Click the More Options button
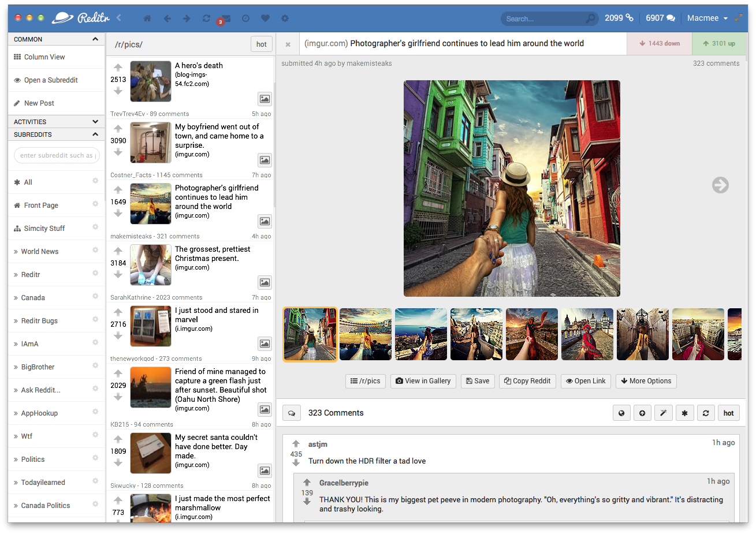Image resolution: width=756 pixels, height=534 pixels. 646,381
